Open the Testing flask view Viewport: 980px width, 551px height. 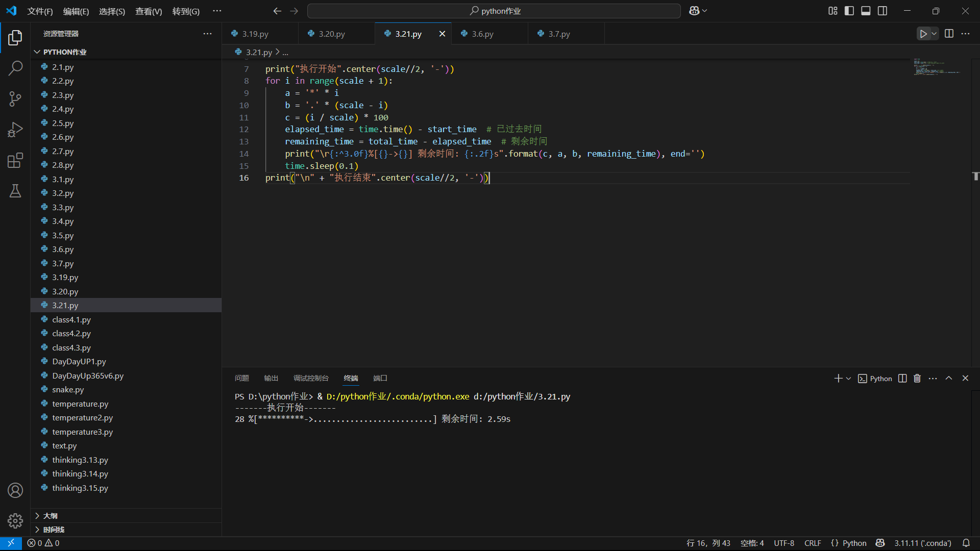click(15, 191)
